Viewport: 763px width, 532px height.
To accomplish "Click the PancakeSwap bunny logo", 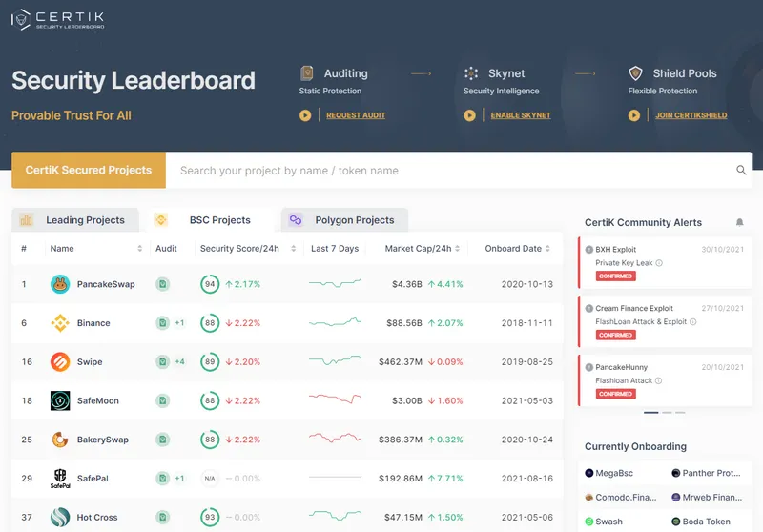I will pyautogui.click(x=60, y=284).
